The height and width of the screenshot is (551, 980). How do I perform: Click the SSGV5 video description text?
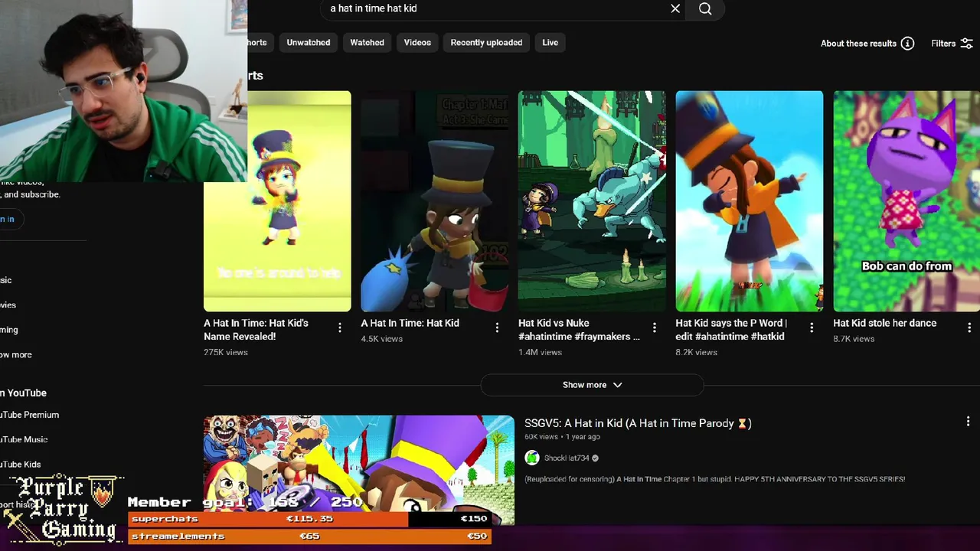[x=714, y=479]
